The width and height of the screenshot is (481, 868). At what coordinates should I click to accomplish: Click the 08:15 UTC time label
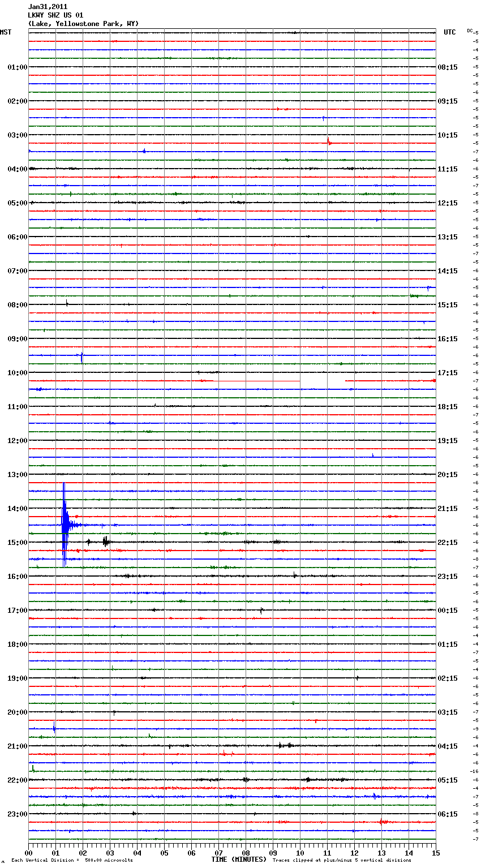[448, 67]
